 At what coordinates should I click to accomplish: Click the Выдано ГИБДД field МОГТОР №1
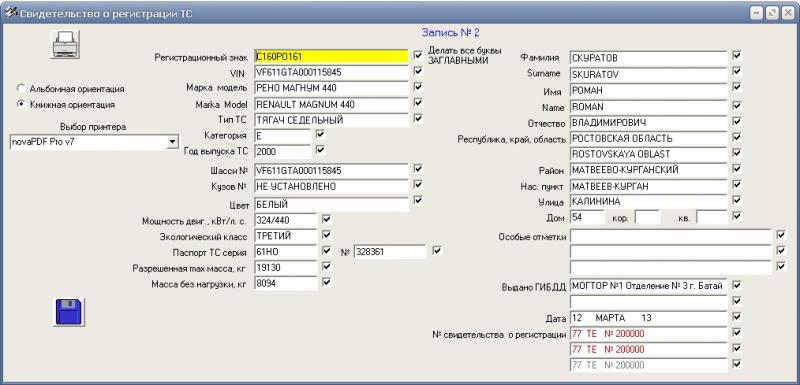pos(648,286)
